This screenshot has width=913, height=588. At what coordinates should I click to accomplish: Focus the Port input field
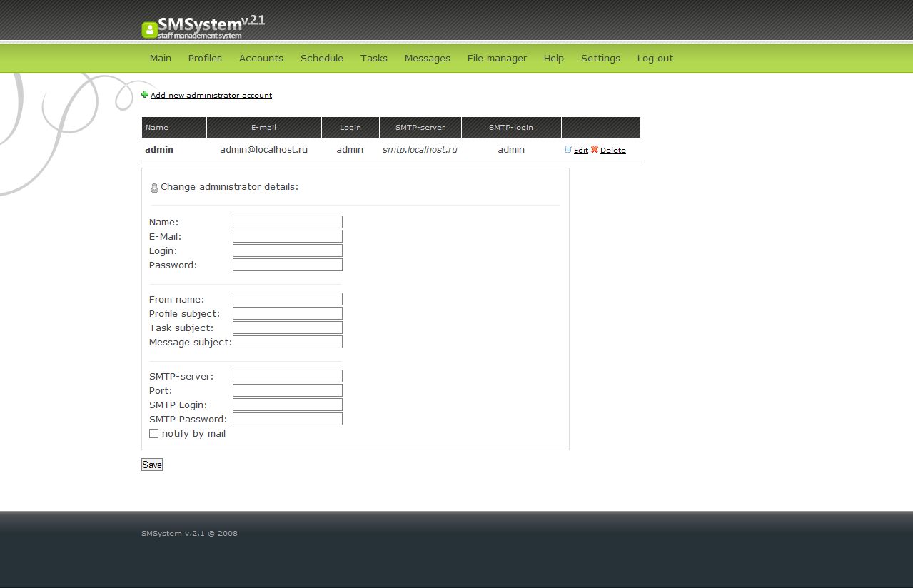coord(288,390)
